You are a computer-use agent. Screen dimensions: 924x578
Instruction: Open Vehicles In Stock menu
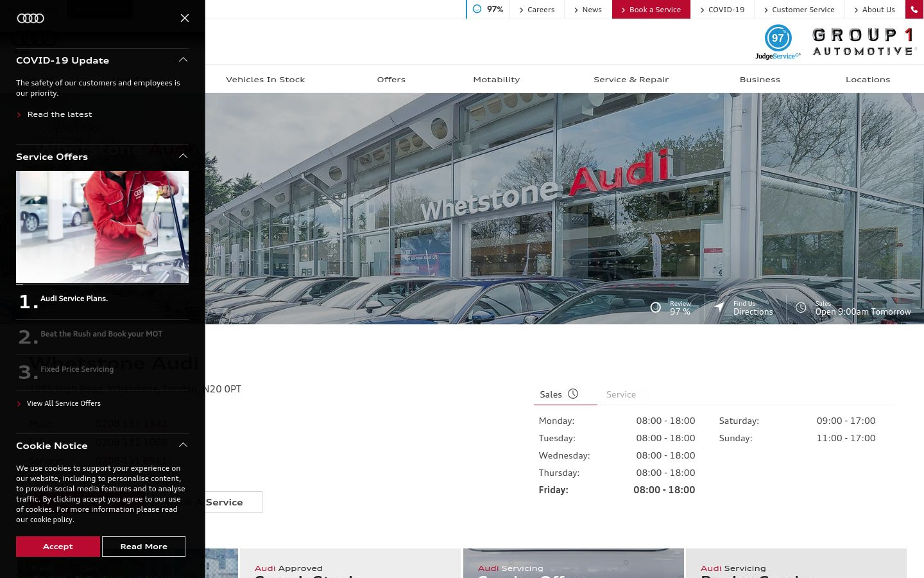[x=265, y=80]
